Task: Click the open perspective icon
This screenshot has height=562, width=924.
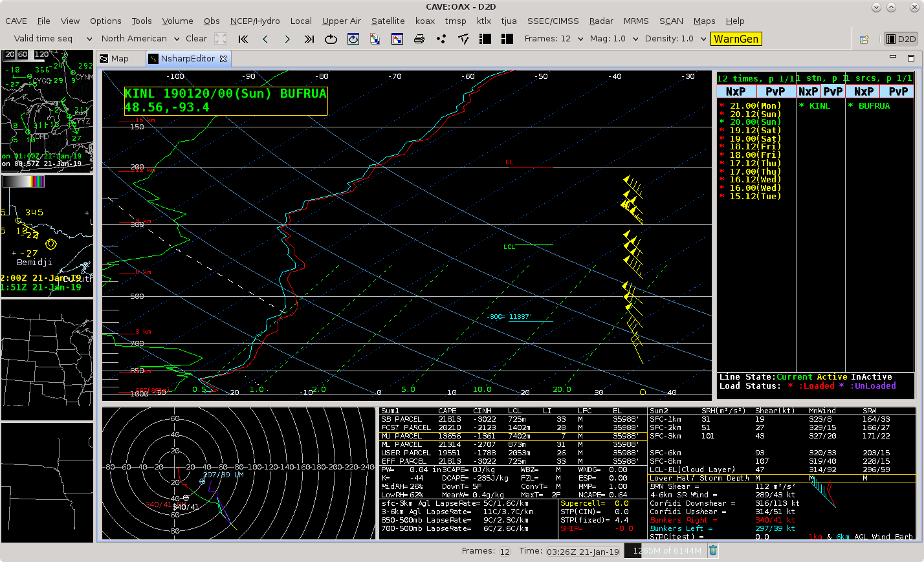Action: tap(864, 39)
